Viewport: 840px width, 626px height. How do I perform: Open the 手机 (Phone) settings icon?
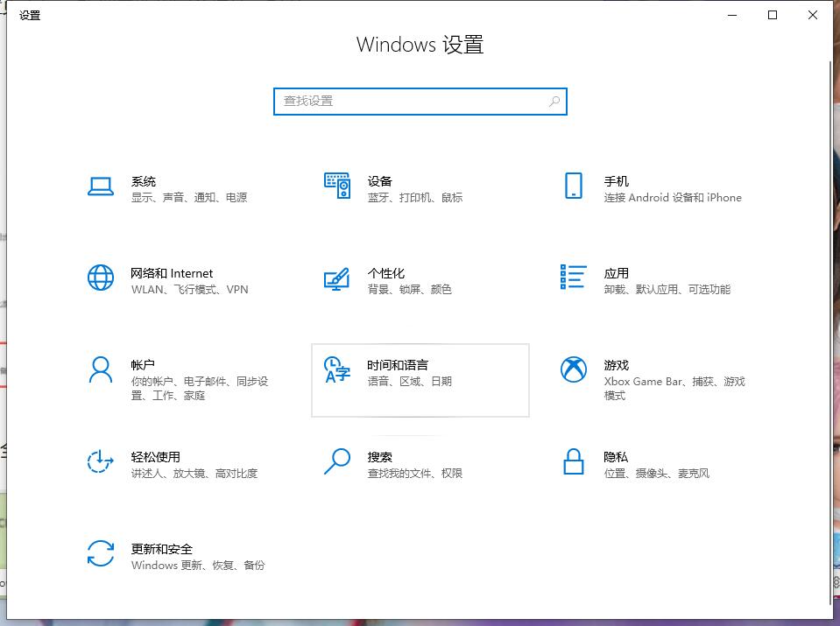point(574,186)
